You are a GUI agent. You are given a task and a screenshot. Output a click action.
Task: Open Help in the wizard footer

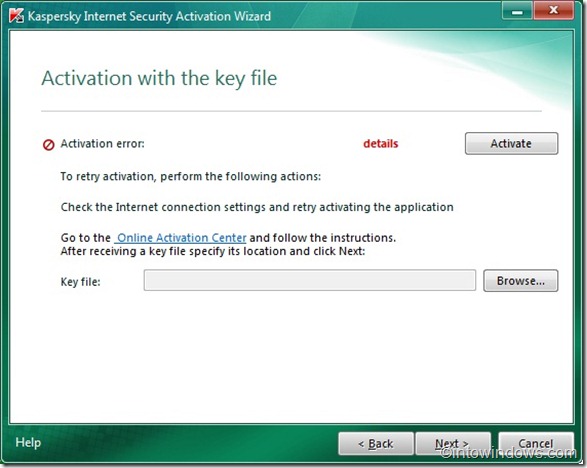[x=28, y=443]
